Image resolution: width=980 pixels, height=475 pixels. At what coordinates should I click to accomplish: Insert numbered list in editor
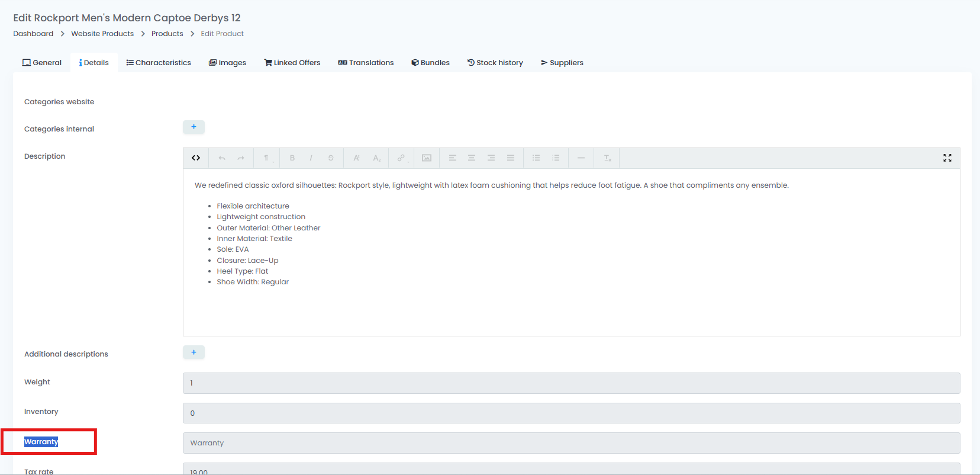pyautogui.click(x=556, y=158)
